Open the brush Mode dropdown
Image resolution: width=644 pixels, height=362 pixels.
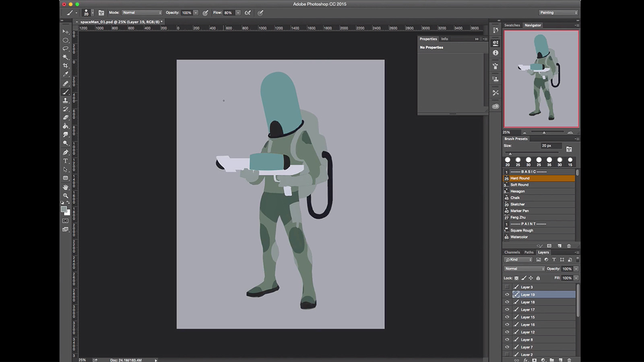pos(142,12)
